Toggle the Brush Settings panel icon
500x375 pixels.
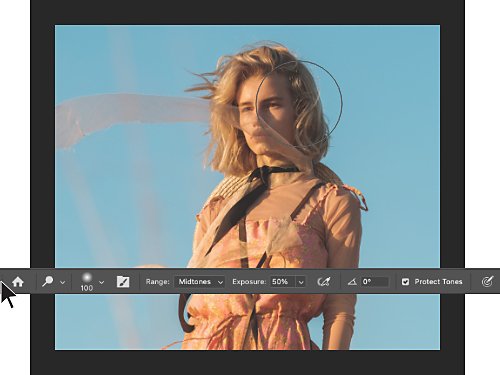[x=123, y=282]
